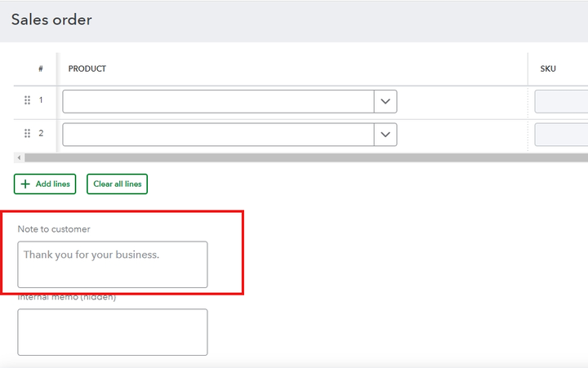Select the SKU field in row 1
The width and height of the screenshot is (588, 368).
point(562,102)
